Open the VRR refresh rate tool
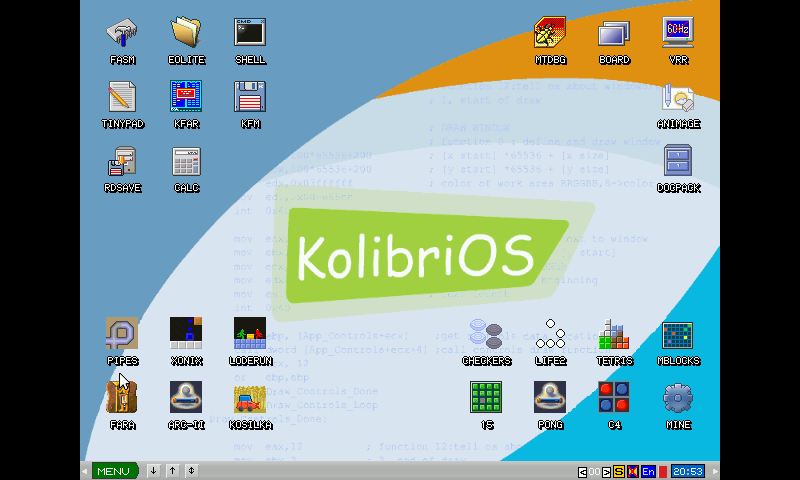The width and height of the screenshot is (800, 480). (678, 33)
